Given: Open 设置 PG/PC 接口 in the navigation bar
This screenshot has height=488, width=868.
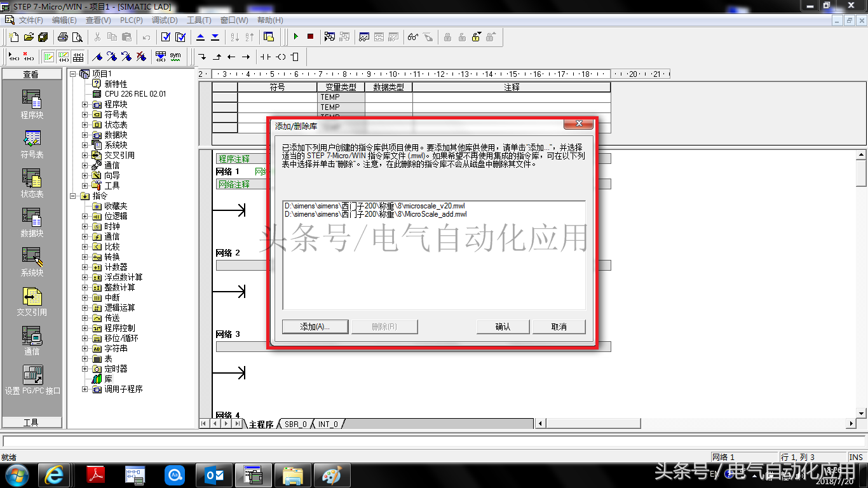Looking at the screenshot, I should coord(32,381).
